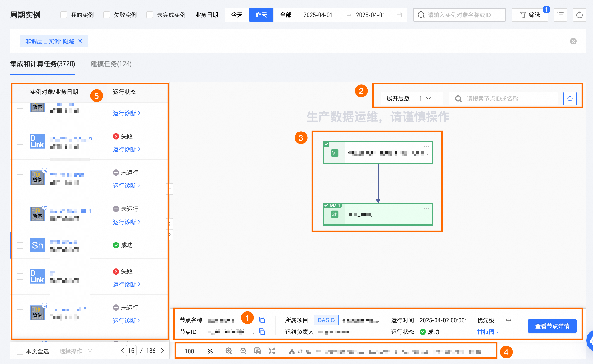This screenshot has height=364, width=593.
Task: Expand the left panel with the right arrow handle
Action: 170,235
